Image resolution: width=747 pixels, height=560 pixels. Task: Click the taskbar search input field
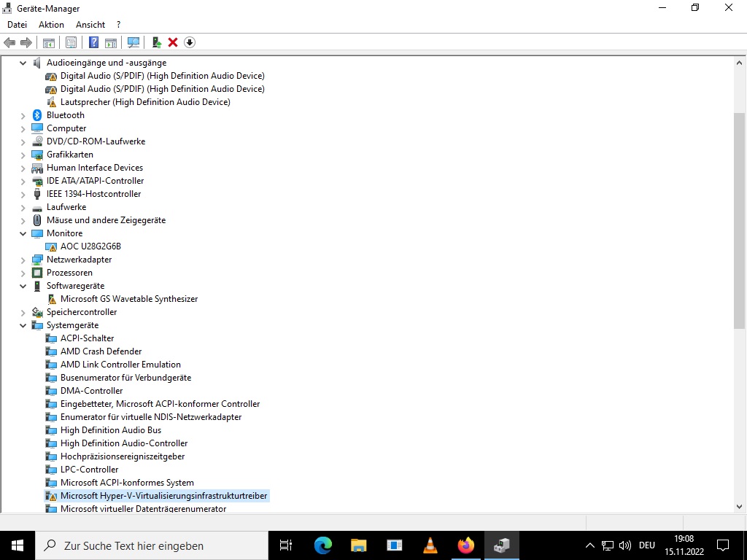pos(152,545)
